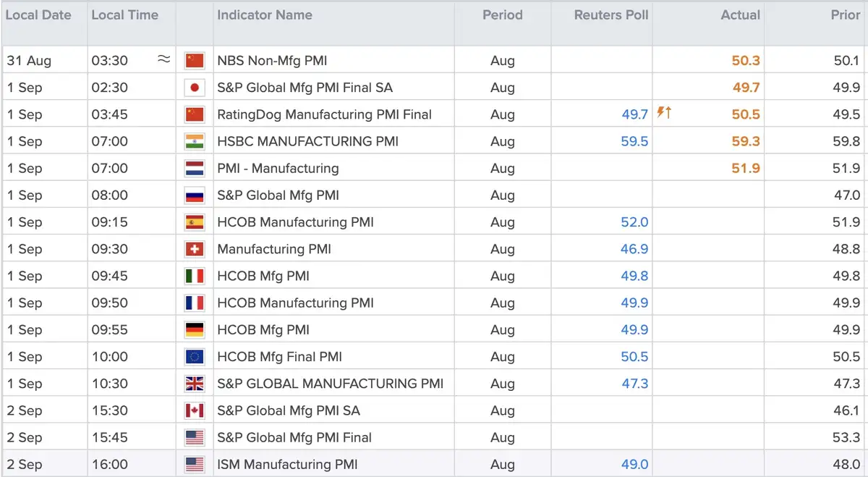
Task: Click the Period column header
Action: (503, 14)
